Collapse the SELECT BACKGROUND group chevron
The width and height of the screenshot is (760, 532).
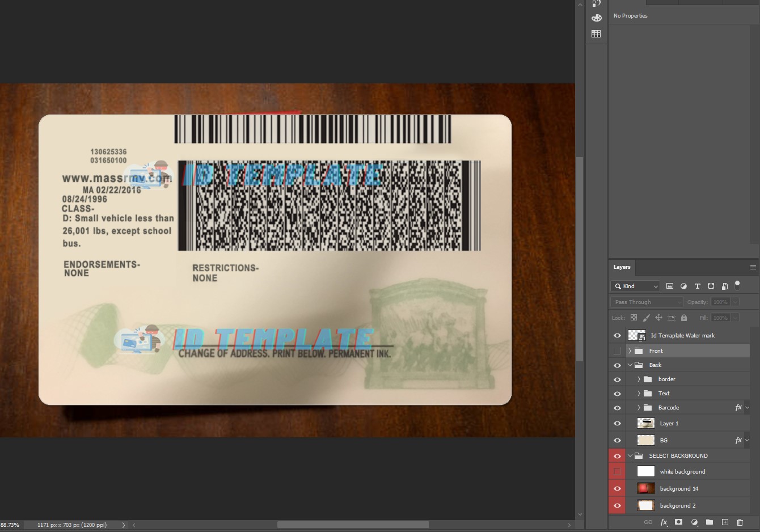point(630,456)
